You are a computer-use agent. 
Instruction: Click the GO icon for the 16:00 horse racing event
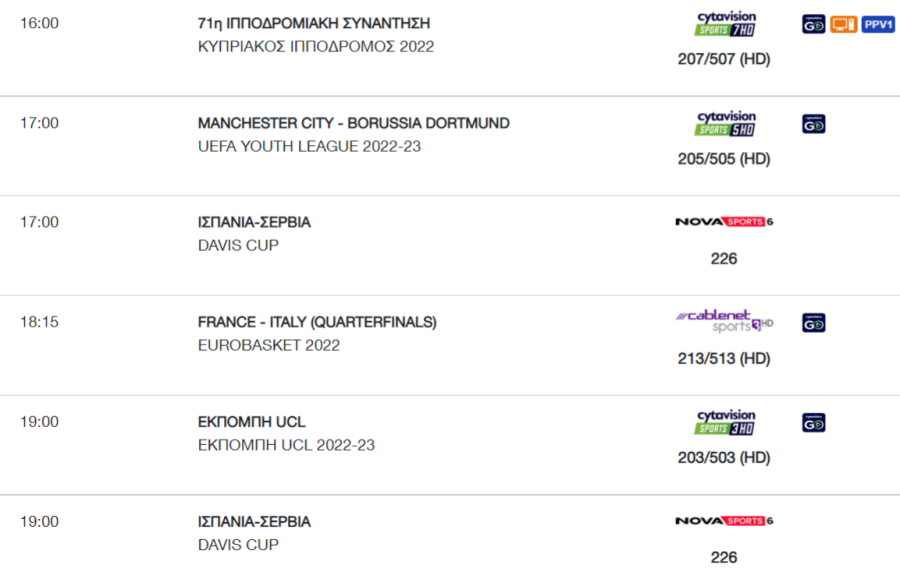pos(813,24)
